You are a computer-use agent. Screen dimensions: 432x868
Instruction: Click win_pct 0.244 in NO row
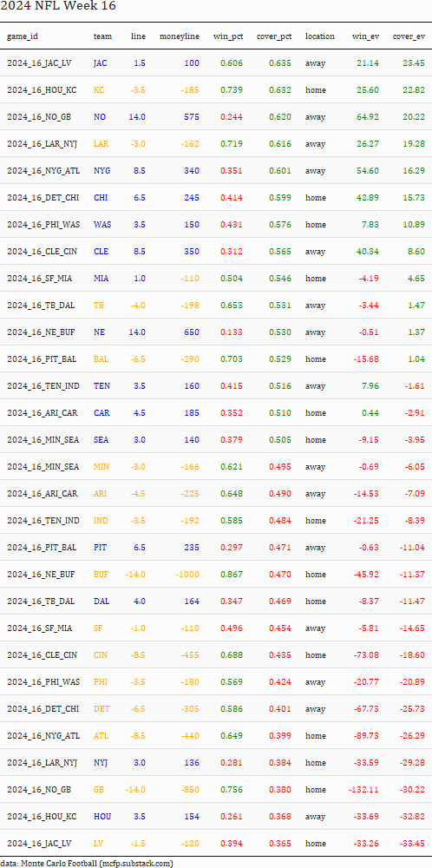tap(232, 117)
